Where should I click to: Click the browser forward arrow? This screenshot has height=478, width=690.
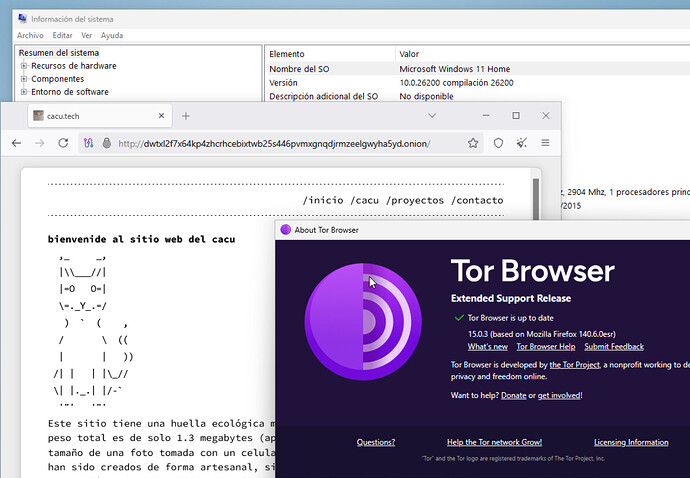(40, 143)
